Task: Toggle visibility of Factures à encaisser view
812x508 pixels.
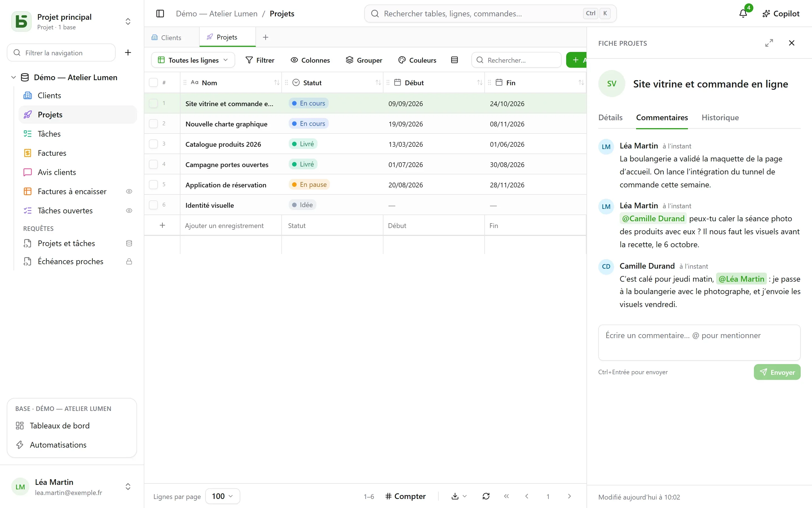Action: pos(129,192)
